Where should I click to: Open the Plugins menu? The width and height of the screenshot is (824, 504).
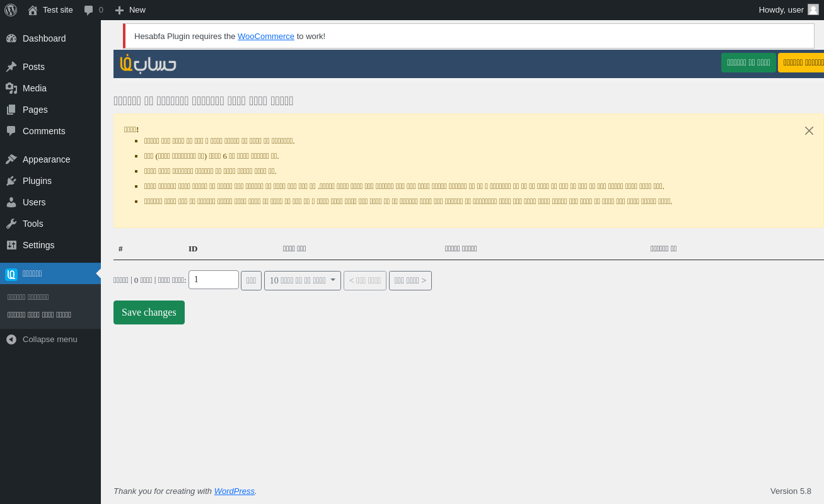point(50,181)
